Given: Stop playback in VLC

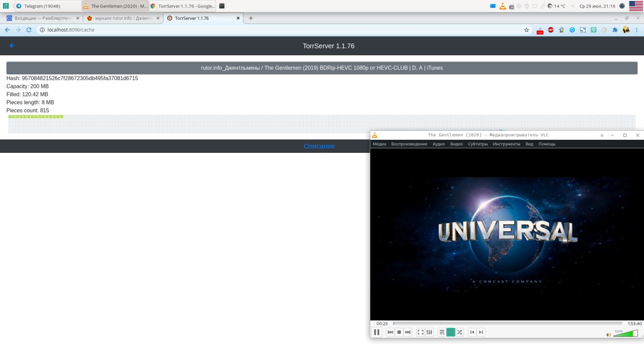Looking at the screenshot, I should click(399, 332).
